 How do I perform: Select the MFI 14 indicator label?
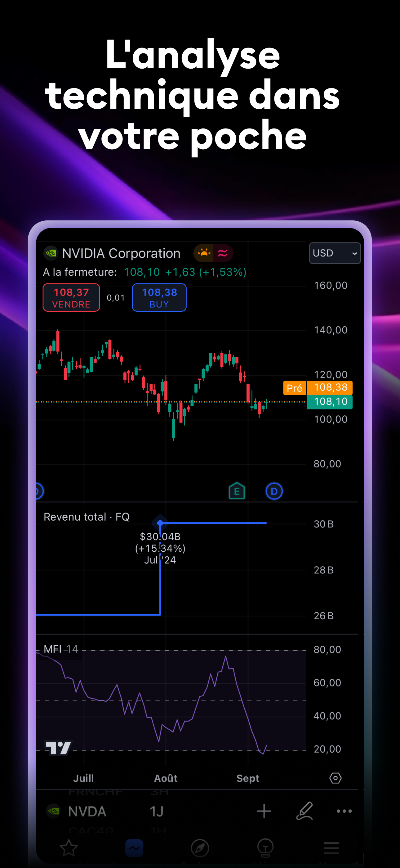pos(61,649)
